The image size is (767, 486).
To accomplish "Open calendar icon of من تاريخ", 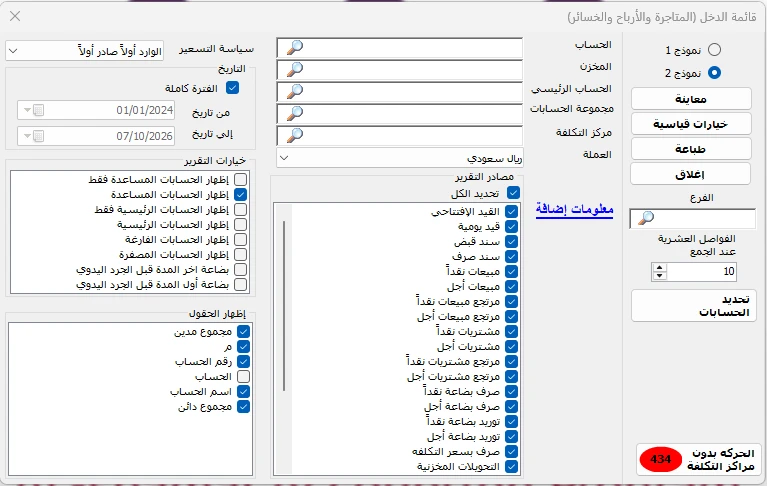I will (x=38, y=110).
